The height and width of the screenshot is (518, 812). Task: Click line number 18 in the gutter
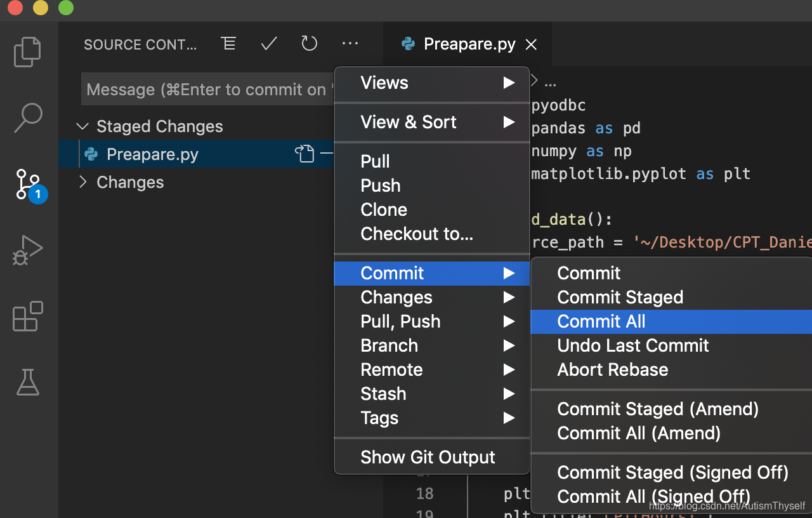point(425,493)
